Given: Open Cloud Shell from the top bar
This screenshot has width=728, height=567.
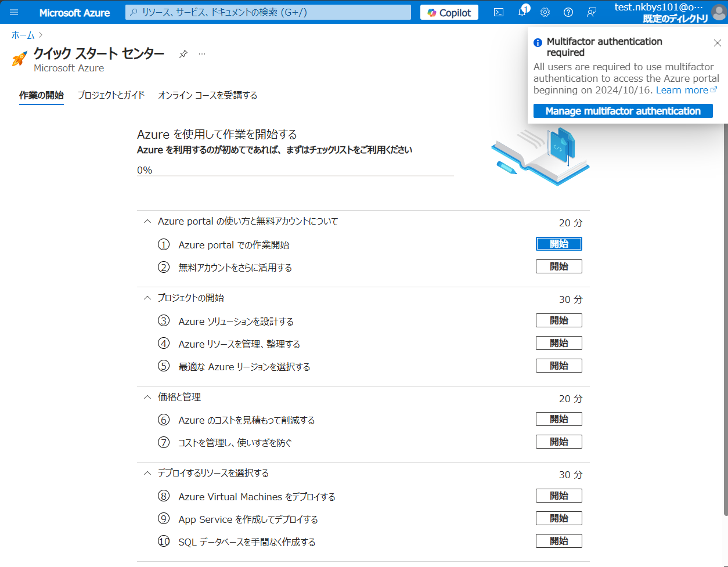Looking at the screenshot, I should 499,12.
